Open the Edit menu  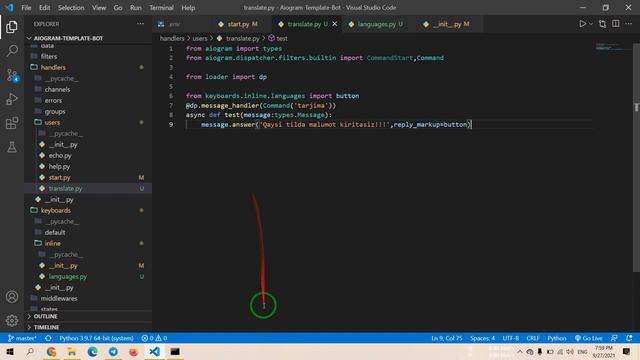(x=44, y=8)
